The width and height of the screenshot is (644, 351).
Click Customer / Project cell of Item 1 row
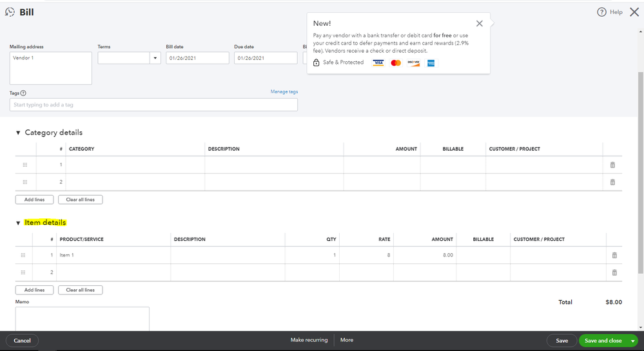tap(558, 255)
